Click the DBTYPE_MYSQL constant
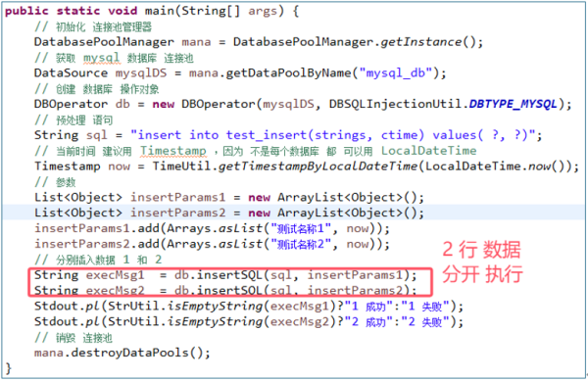Screen dimensions: 588x380 513,104
